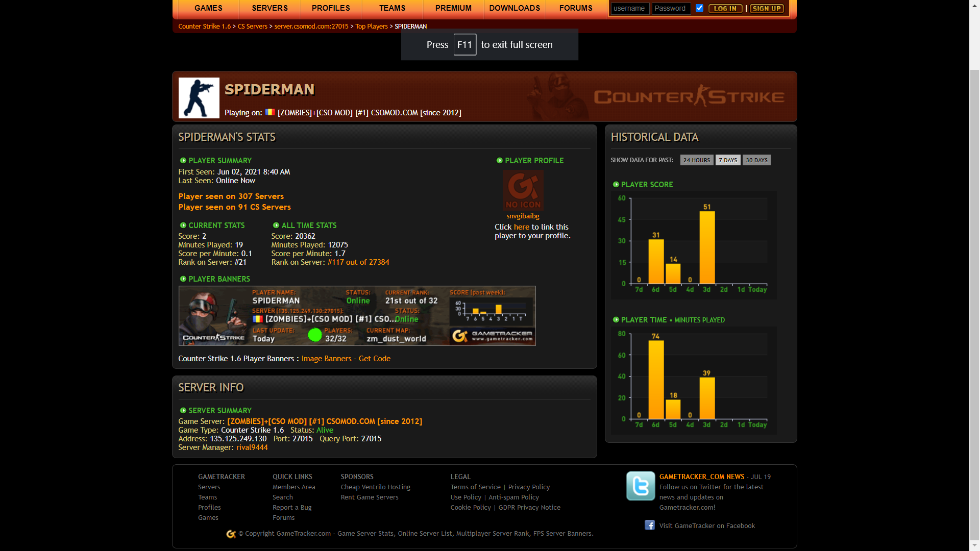Click the SPIDERMAN player banner image
Screen dimensions: 980x551
357,316
